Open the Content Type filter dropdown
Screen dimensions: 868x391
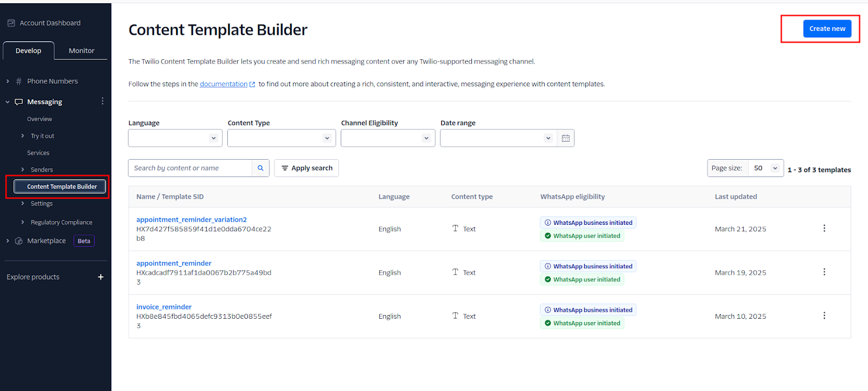(282, 138)
